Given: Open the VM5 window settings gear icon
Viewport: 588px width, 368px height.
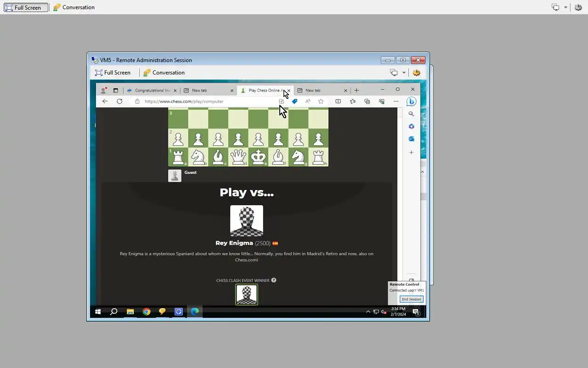Looking at the screenshot, I should click(x=417, y=73).
